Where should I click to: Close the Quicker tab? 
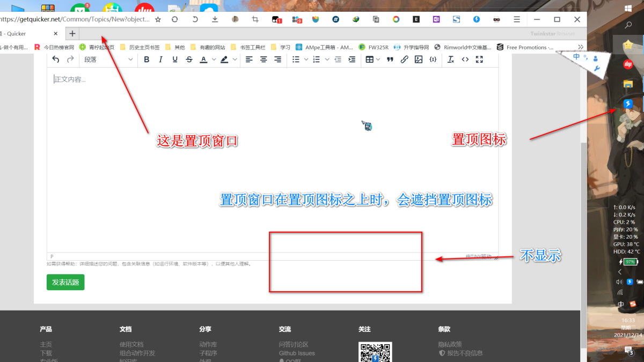56,33
